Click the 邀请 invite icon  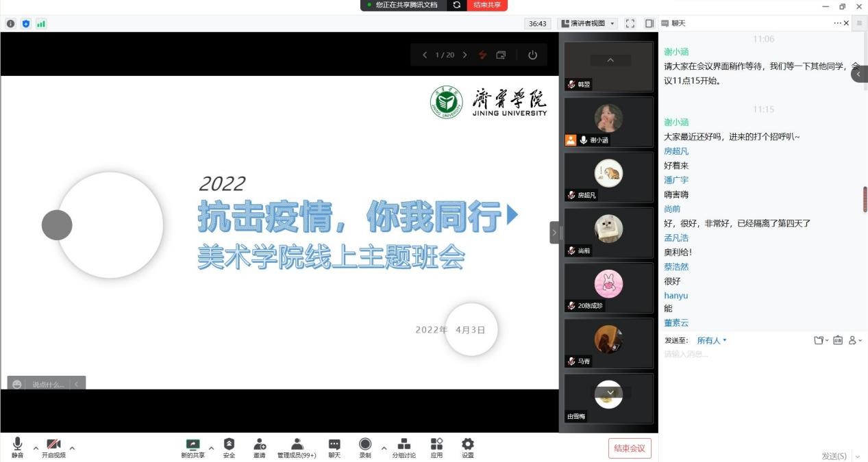tap(260, 448)
